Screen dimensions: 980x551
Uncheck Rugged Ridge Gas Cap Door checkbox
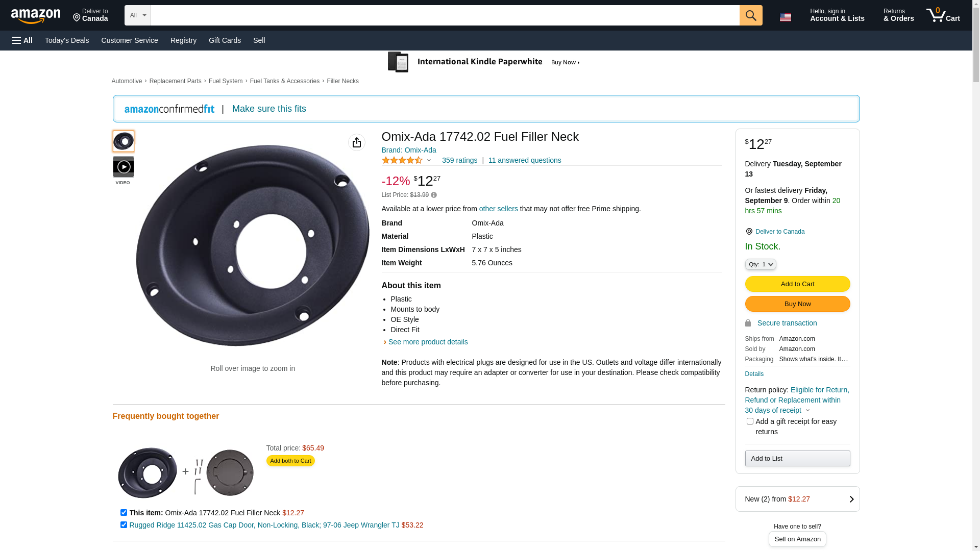[x=124, y=524]
